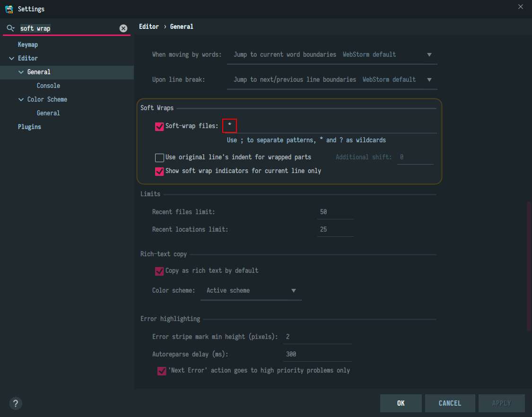The image size is (532, 417).
Task: Click the 'Upon line break:' label
Action: pos(178,80)
